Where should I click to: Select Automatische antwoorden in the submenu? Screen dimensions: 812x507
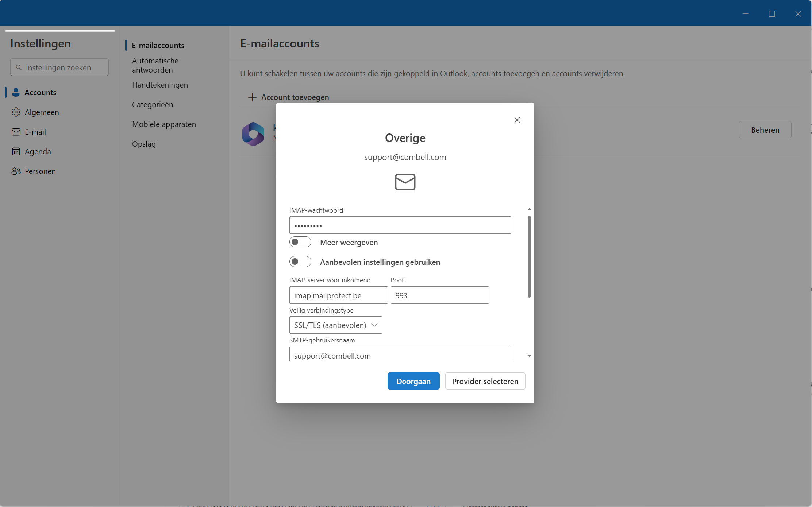point(155,65)
